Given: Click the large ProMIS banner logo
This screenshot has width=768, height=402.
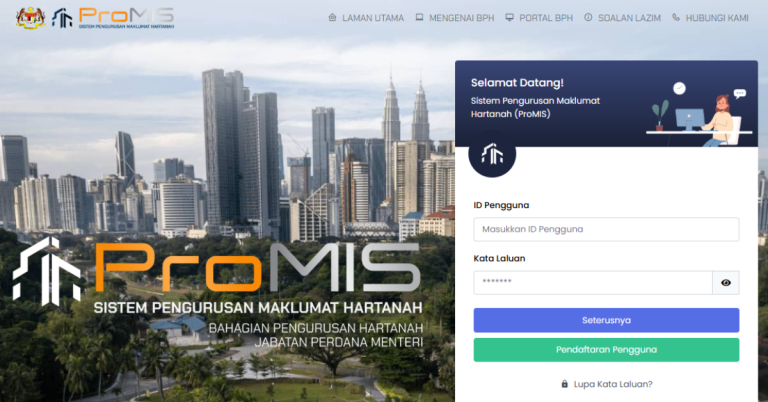Looking at the screenshot, I should point(217,291).
